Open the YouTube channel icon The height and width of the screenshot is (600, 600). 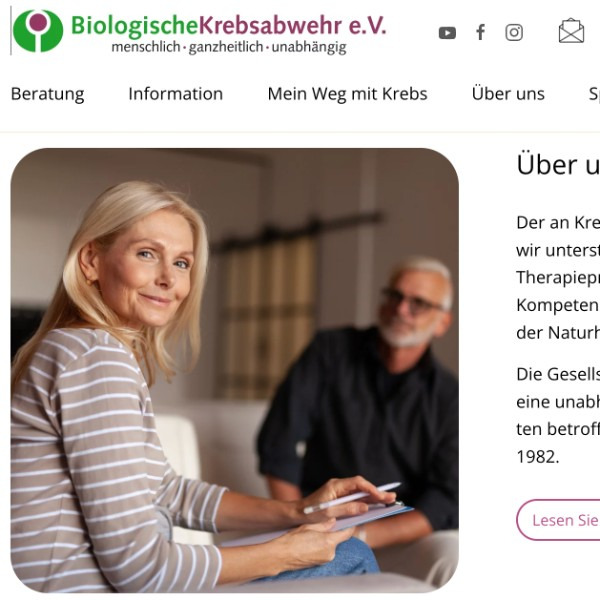pos(447,33)
